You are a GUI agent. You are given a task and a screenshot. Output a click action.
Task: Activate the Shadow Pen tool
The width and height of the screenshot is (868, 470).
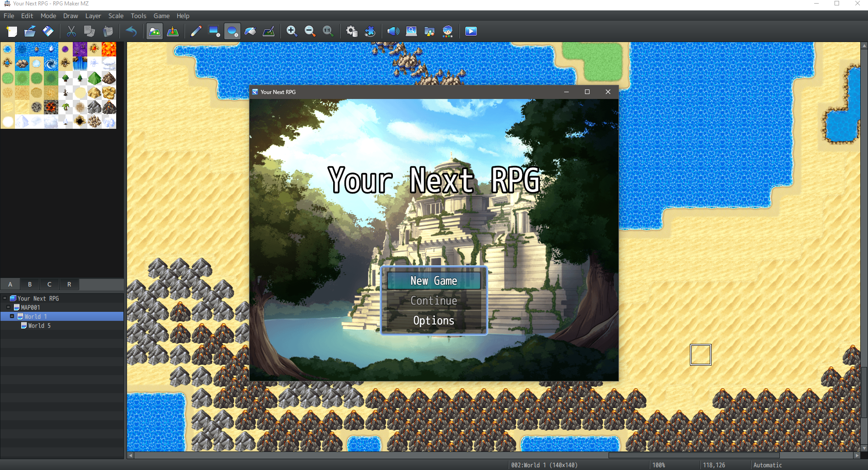[269, 31]
